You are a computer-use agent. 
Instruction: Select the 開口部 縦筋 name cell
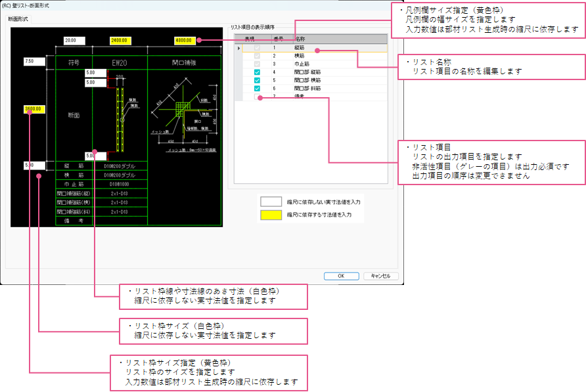tap(340, 72)
